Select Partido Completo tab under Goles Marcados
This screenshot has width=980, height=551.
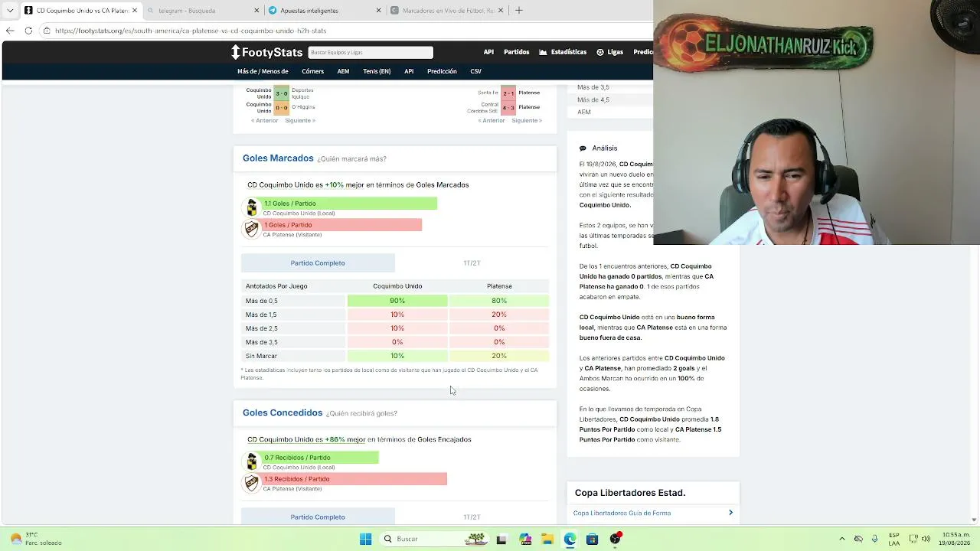318,263
